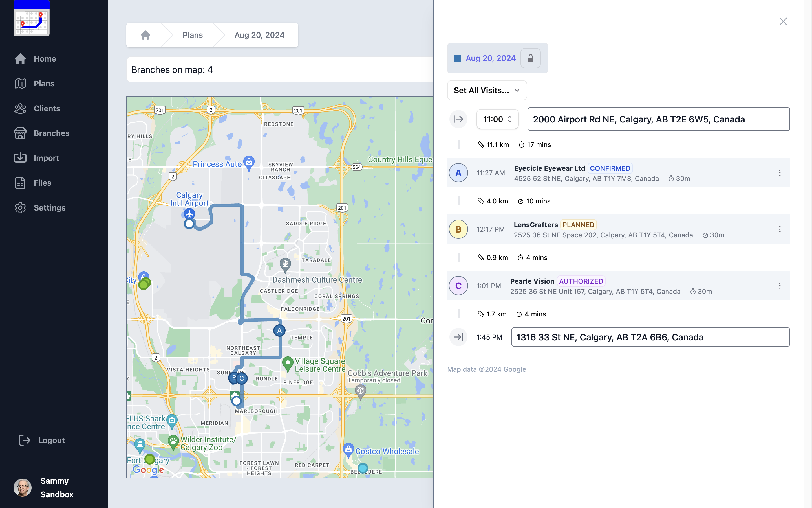Click the green branch marker near Fort Calgary
Viewport: 812px width, 508px height.
[150, 459]
